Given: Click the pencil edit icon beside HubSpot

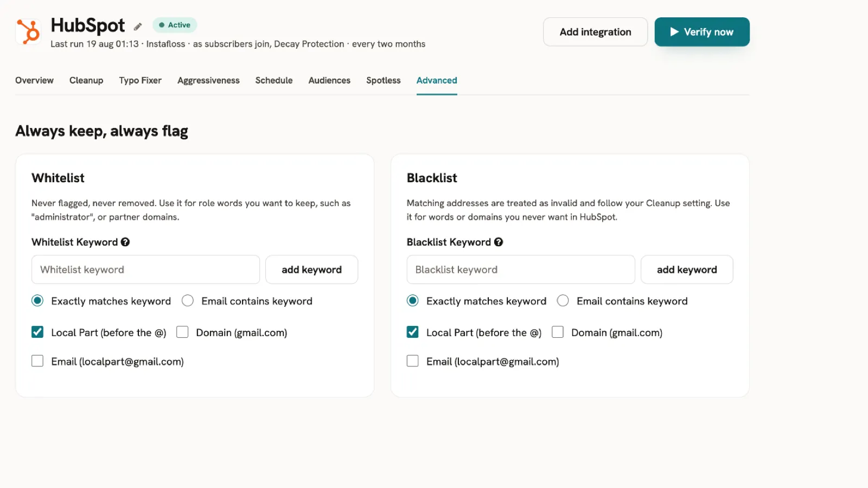Looking at the screenshot, I should tap(138, 26).
